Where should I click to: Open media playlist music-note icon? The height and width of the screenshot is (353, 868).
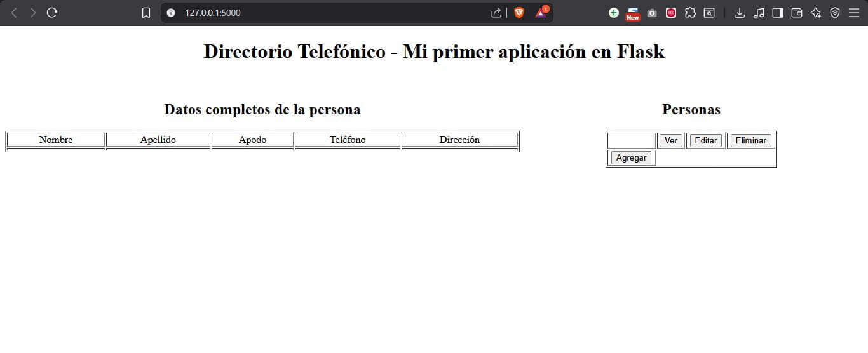tap(759, 13)
